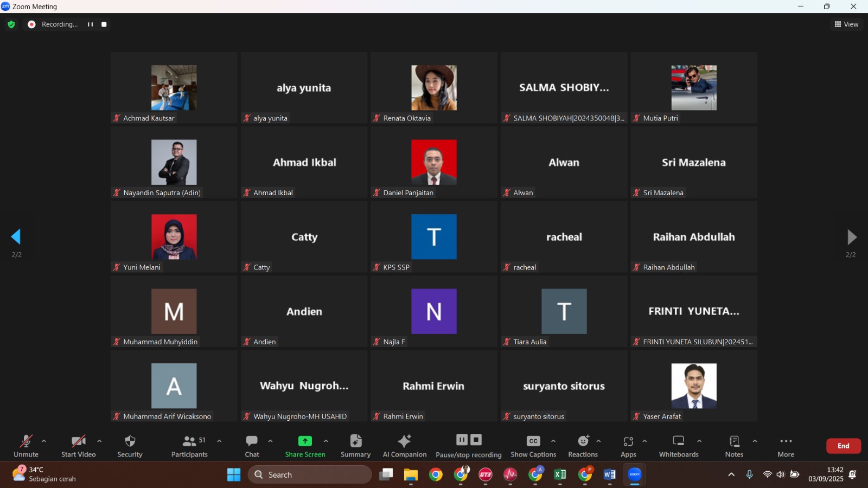The height and width of the screenshot is (488, 868).
Task: Toggle Start Video on
Action: pyautogui.click(x=78, y=441)
